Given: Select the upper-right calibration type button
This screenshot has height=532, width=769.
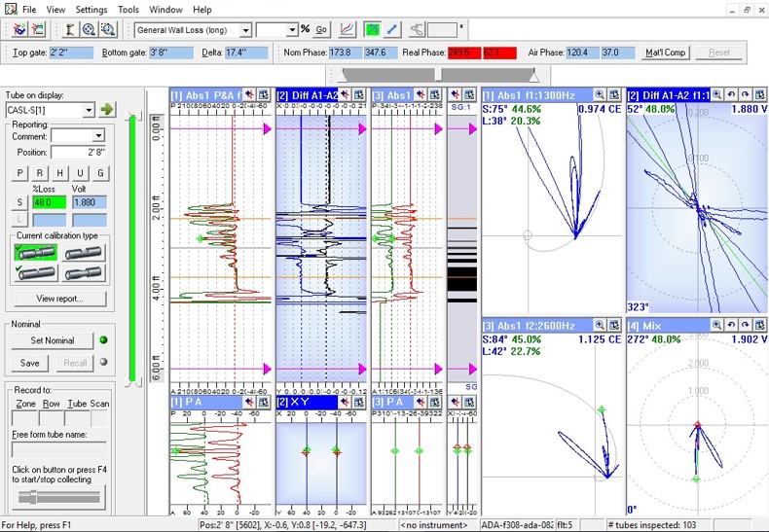Looking at the screenshot, I should point(84,252).
